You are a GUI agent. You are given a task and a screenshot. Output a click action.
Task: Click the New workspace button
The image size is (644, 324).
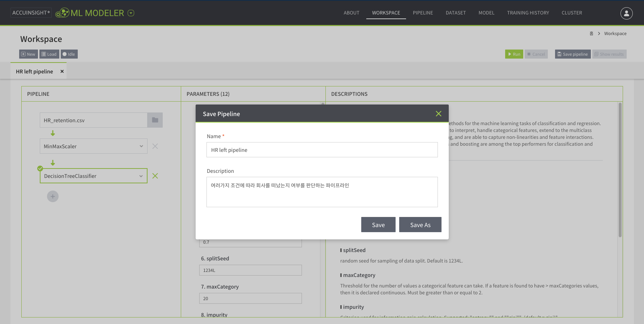(x=29, y=54)
